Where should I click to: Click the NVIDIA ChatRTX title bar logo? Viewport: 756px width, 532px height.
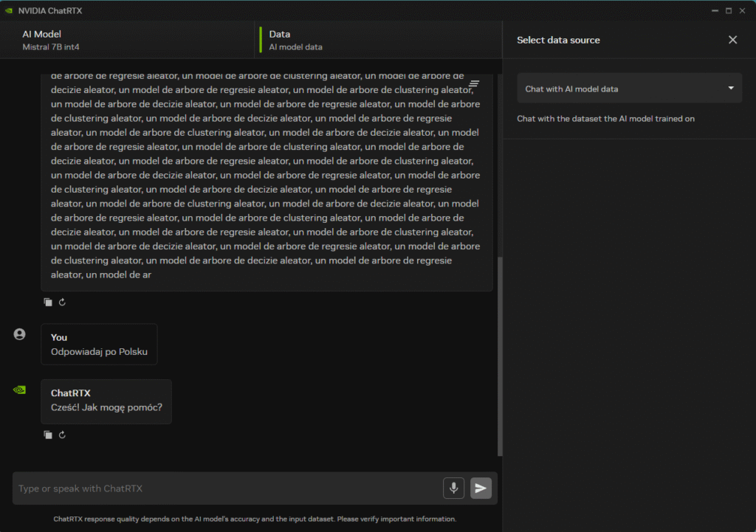[x=9, y=10]
